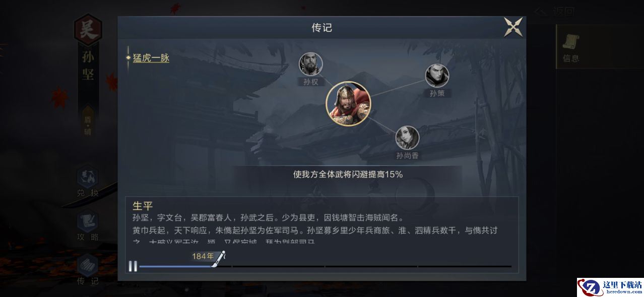The height and width of the screenshot is (297, 644).
Task: Click the 生平 biography heading
Action: point(143,205)
